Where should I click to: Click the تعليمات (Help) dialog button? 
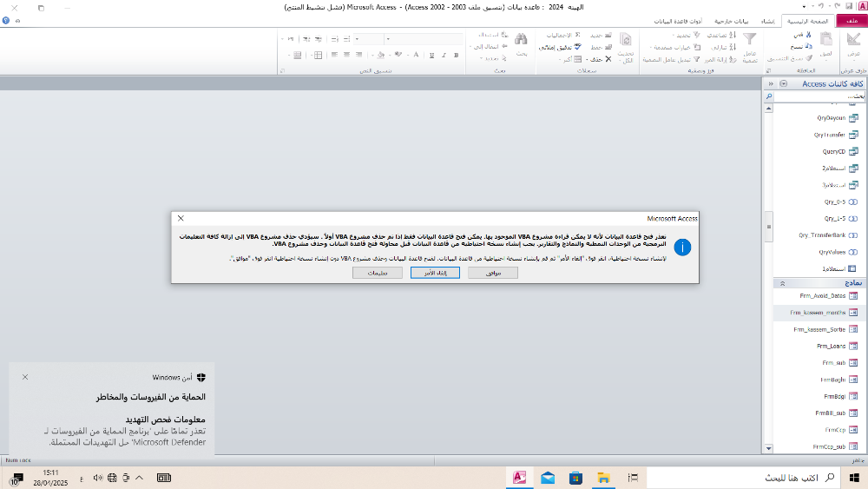(x=377, y=273)
